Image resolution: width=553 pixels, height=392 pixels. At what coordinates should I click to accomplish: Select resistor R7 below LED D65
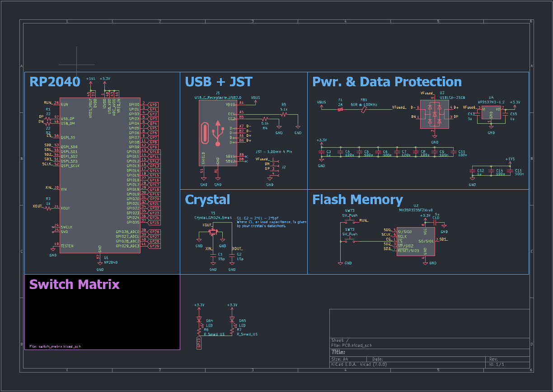232,331
